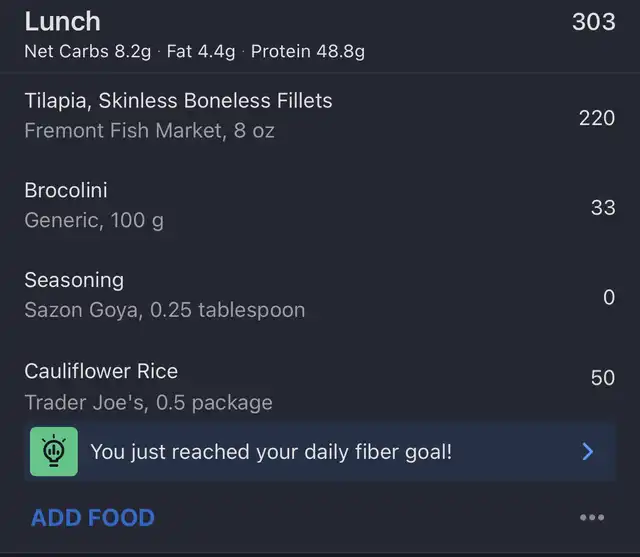Image resolution: width=640 pixels, height=557 pixels.
Task: Select the Generic, 100 g serving text
Action: pyautogui.click(x=94, y=221)
